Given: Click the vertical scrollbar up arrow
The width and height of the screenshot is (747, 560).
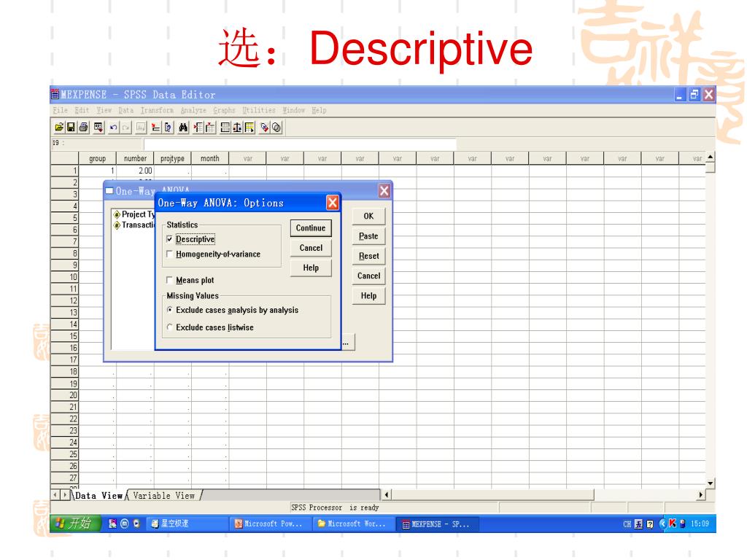Looking at the screenshot, I should (x=711, y=157).
